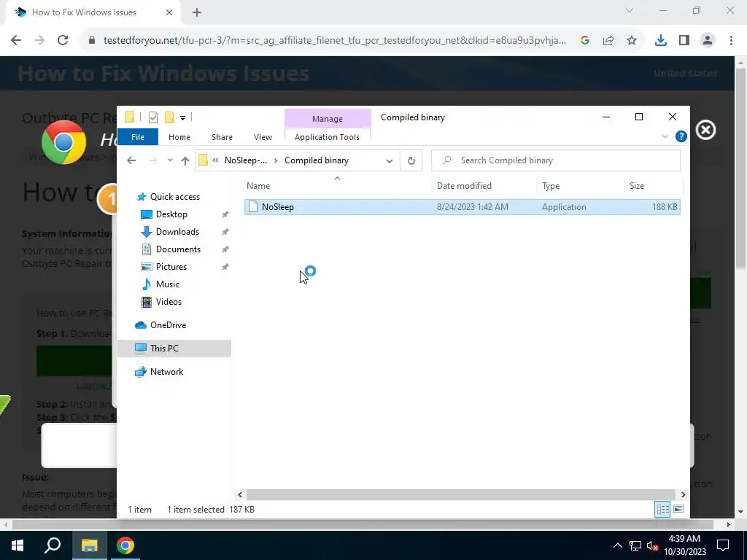747x560 pixels.
Task: Open Windows taskbar search
Action: click(53, 545)
